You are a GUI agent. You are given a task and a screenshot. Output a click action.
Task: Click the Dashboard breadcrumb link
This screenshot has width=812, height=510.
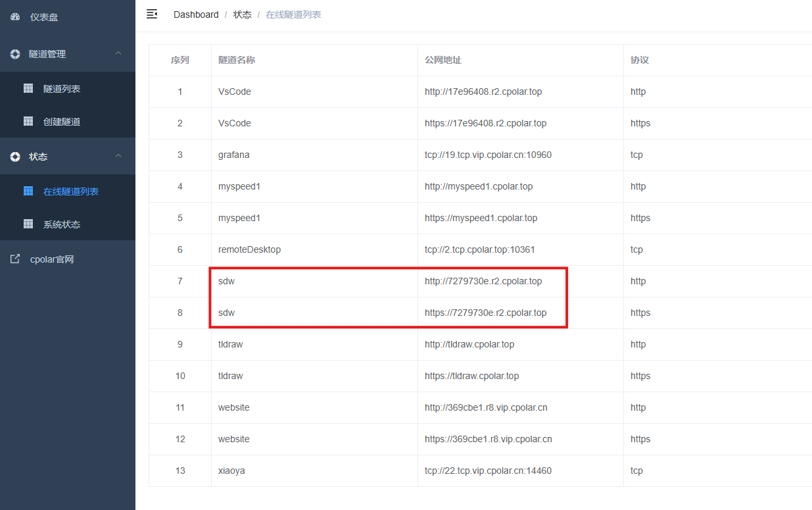[196, 14]
